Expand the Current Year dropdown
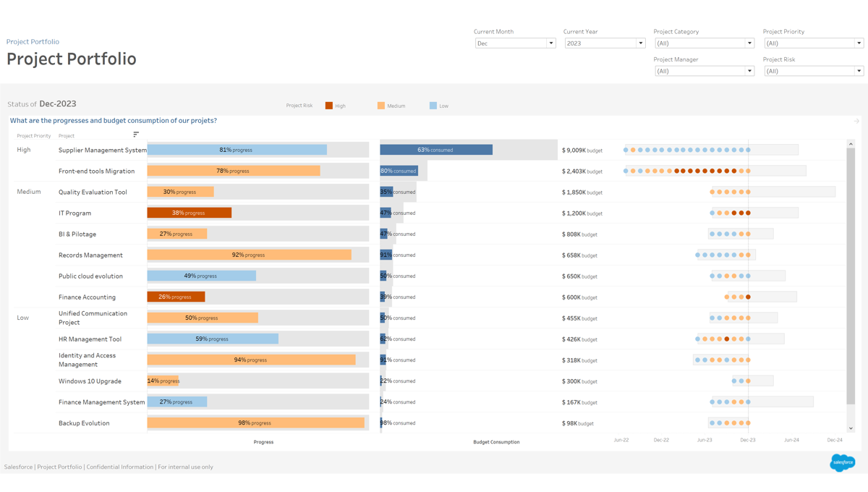 click(x=605, y=43)
